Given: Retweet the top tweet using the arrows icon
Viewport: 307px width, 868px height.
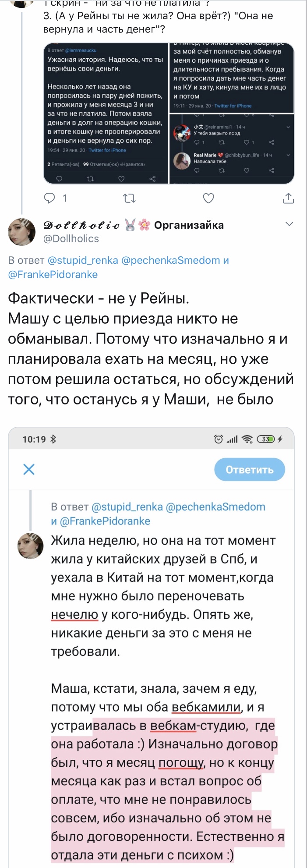Looking at the screenshot, I should click(129, 198).
